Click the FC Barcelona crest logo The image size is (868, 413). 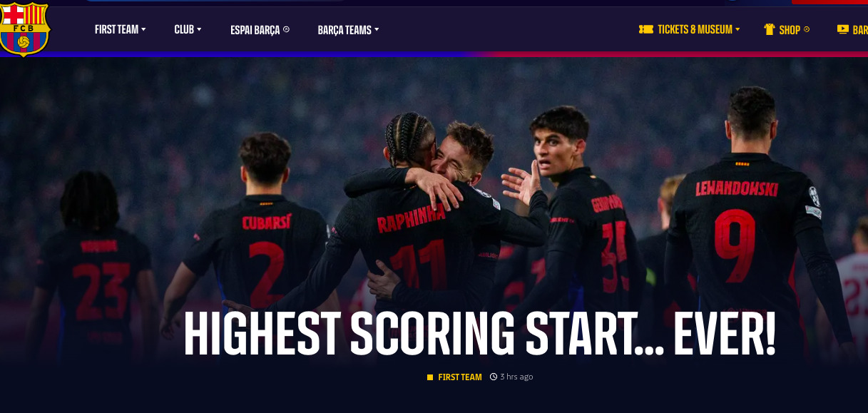(x=25, y=29)
